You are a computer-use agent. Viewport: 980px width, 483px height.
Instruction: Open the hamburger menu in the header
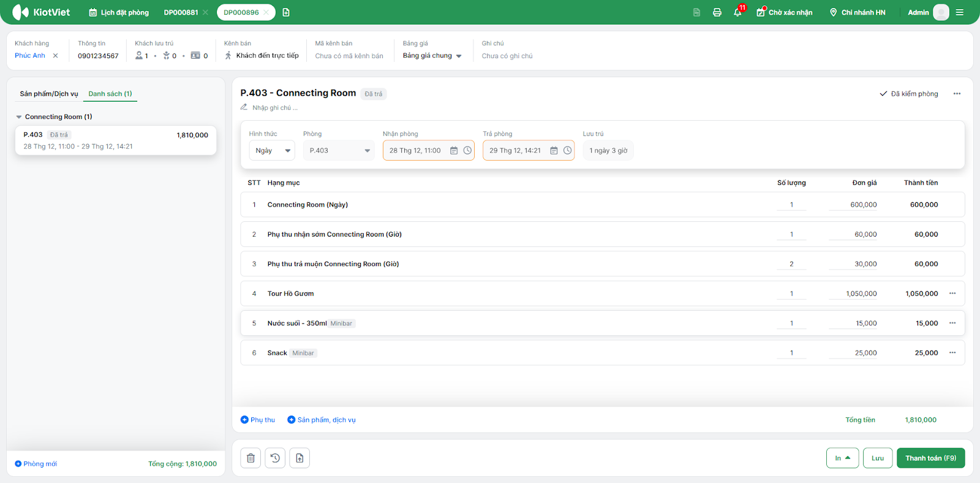(960, 12)
